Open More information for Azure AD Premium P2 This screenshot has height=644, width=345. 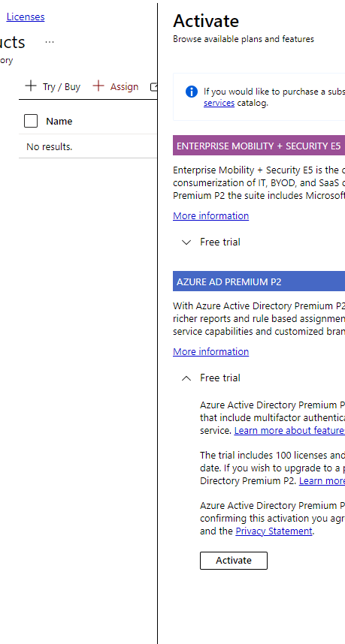coord(211,352)
